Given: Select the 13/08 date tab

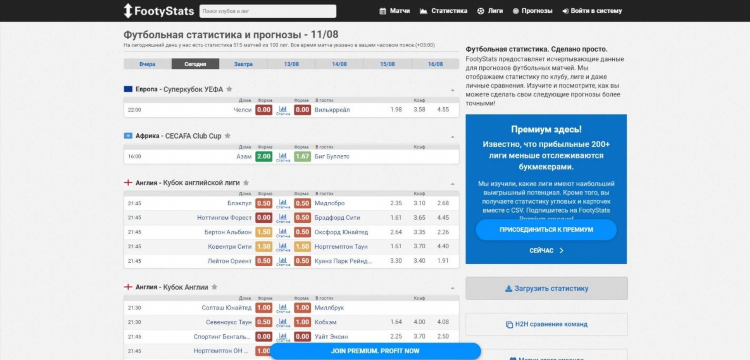Looking at the screenshot, I should click(x=291, y=64).
